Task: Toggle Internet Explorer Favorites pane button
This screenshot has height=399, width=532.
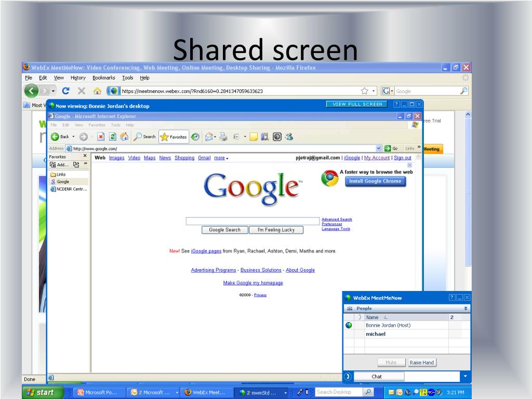Action: click(174, 137)
